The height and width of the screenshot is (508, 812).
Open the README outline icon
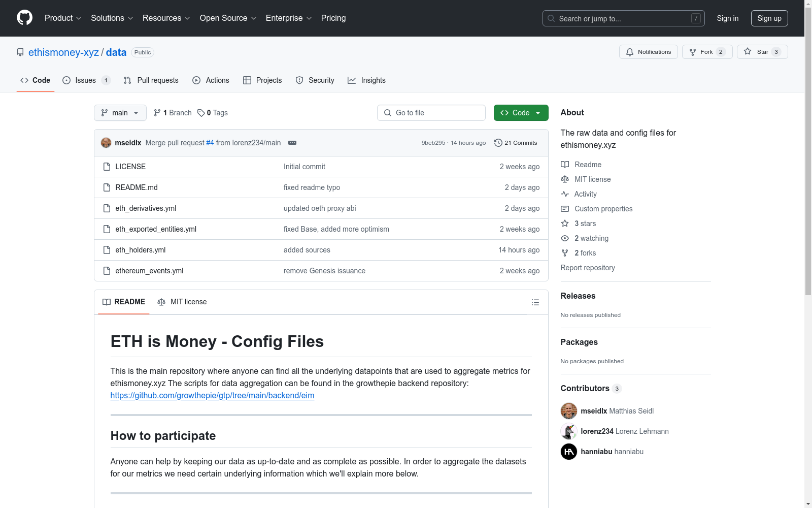tap(535, 302)
